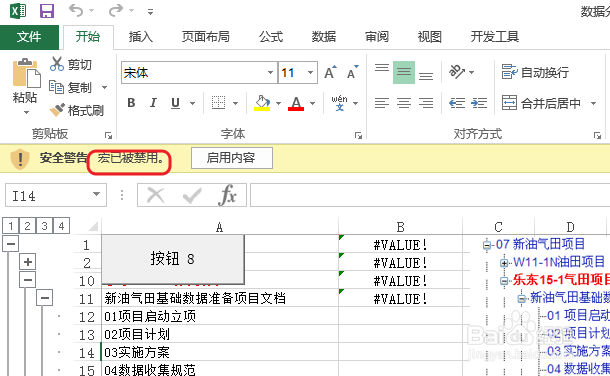610x376 pixels.
Task: Switch to the 公式 tab
Action: pos(271,37)
